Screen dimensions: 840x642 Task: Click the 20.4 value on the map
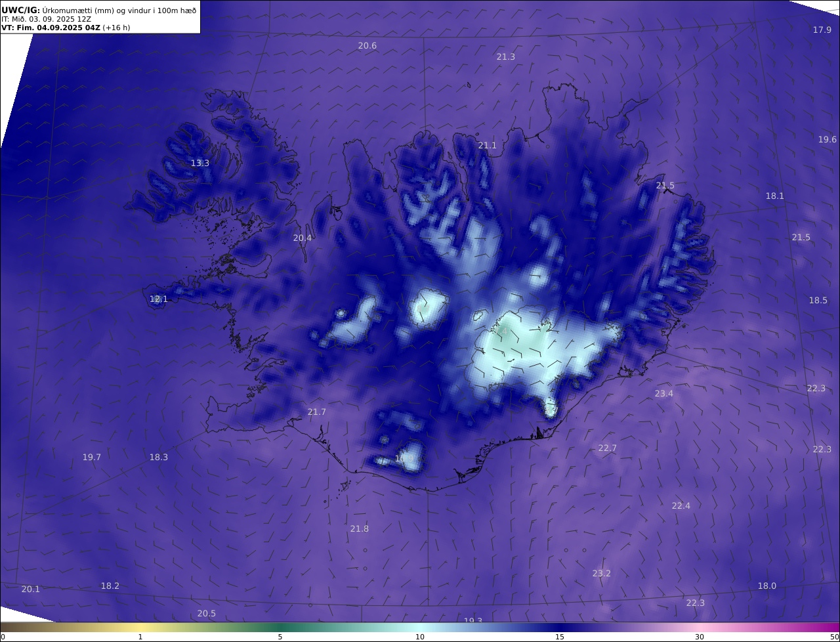point(303,238)
